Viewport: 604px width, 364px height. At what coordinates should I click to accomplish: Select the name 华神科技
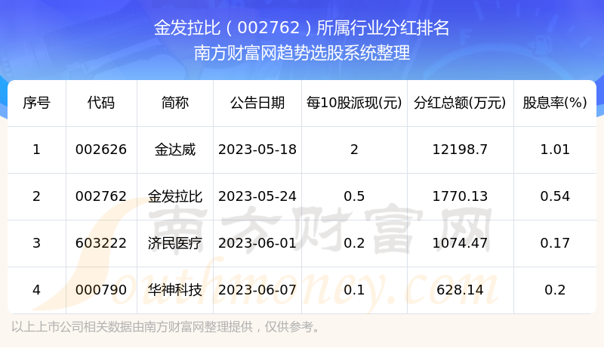(175, 290)
